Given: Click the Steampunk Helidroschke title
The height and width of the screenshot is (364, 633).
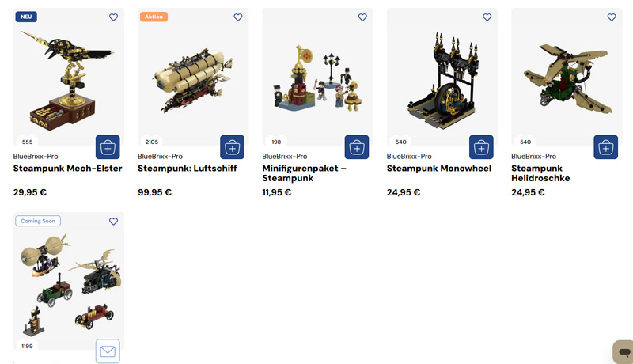Looking at the screenshot, I should (x=540, y=173).
